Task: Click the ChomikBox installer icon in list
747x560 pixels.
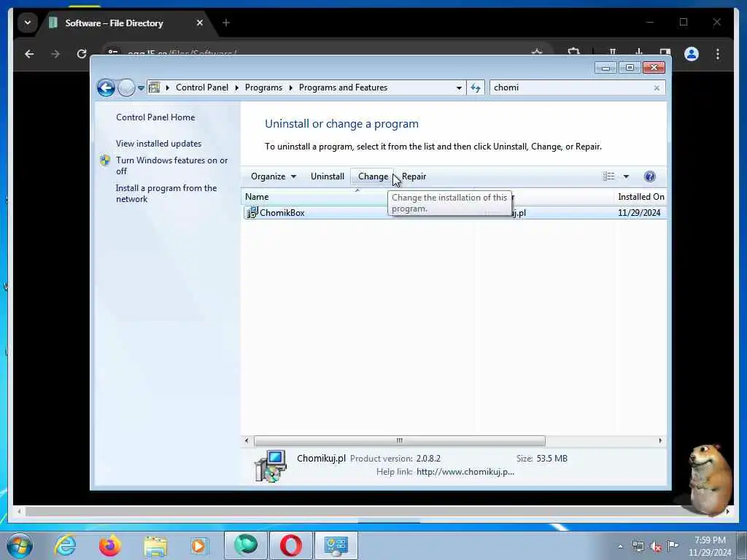Action: point(252,213)
